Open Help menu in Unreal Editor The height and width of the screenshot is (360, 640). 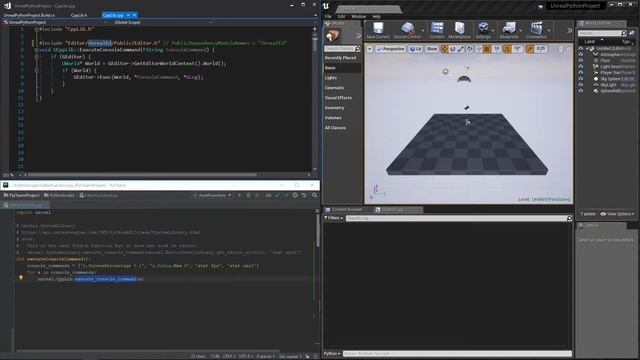(x=376, y=17)
